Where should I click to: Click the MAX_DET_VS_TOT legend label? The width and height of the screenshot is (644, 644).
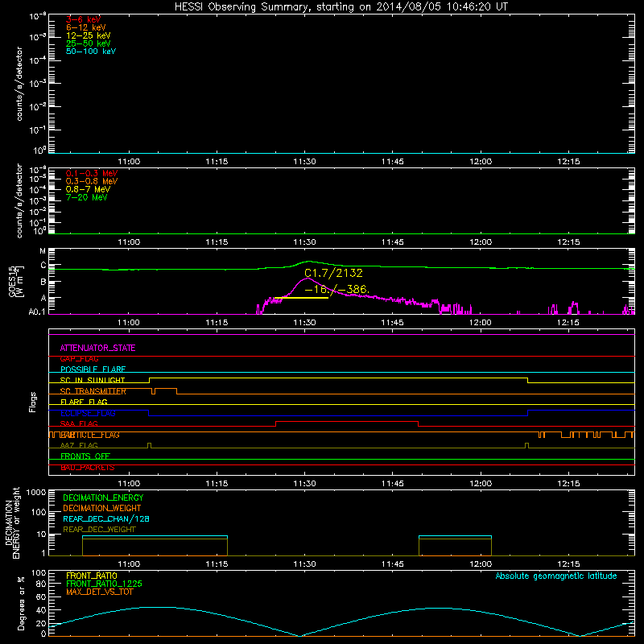pyautogui.click(x=99, y=592)
